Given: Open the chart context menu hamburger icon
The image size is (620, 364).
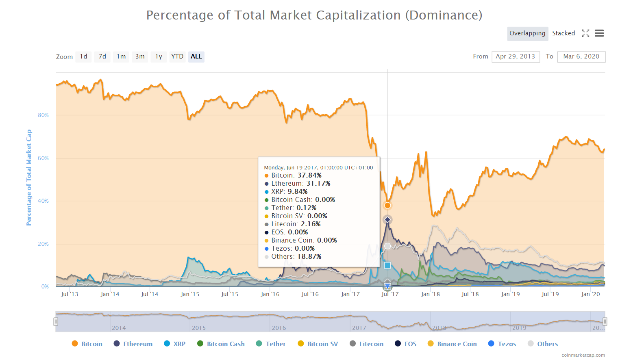Looking at the screenshot, I should coord(599,33).
